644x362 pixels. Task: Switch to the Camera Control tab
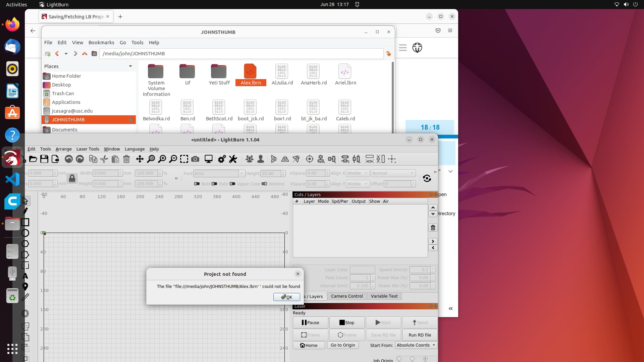pyautogui.click(x=347, y=296)
